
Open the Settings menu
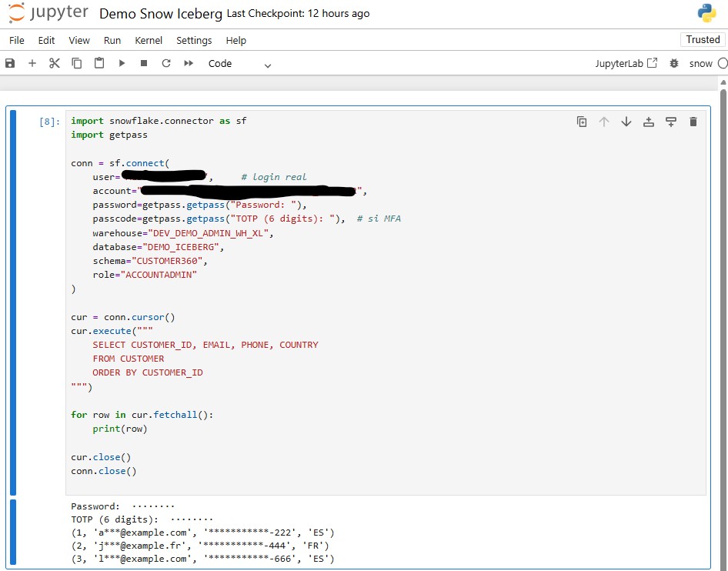pos(194,40)
